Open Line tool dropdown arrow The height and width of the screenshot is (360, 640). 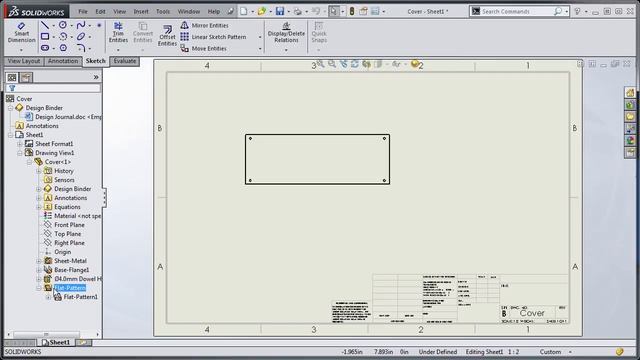tap(53, 25)
